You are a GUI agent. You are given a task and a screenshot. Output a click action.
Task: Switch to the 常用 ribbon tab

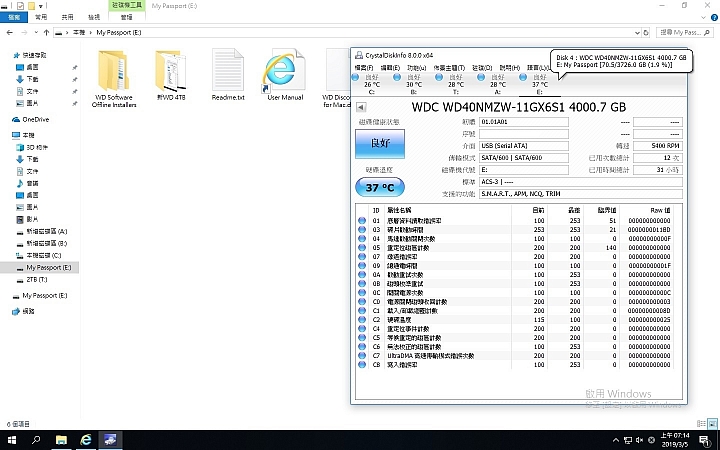41,17
